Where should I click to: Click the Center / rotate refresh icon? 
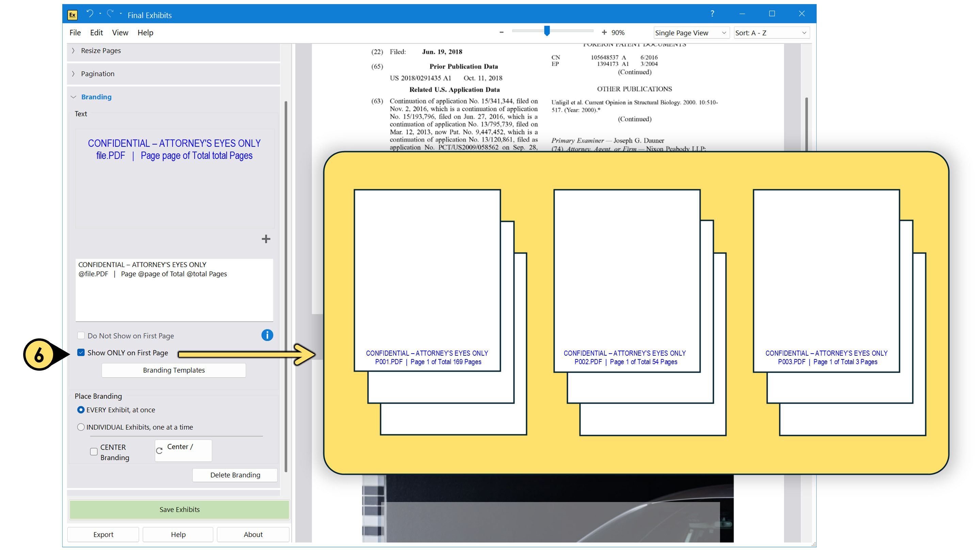(159, 451)
